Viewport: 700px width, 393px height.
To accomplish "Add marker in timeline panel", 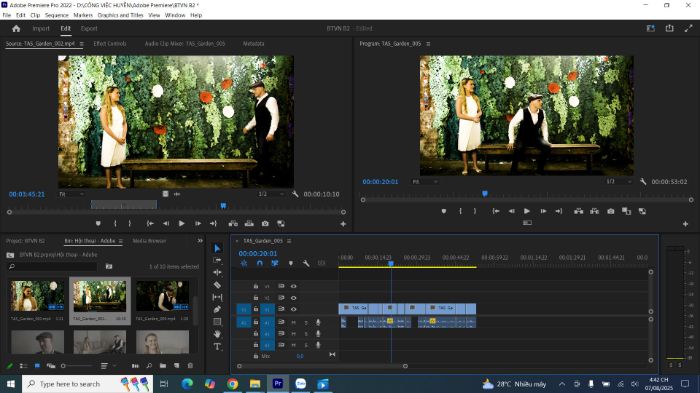I will coord(291,263).
